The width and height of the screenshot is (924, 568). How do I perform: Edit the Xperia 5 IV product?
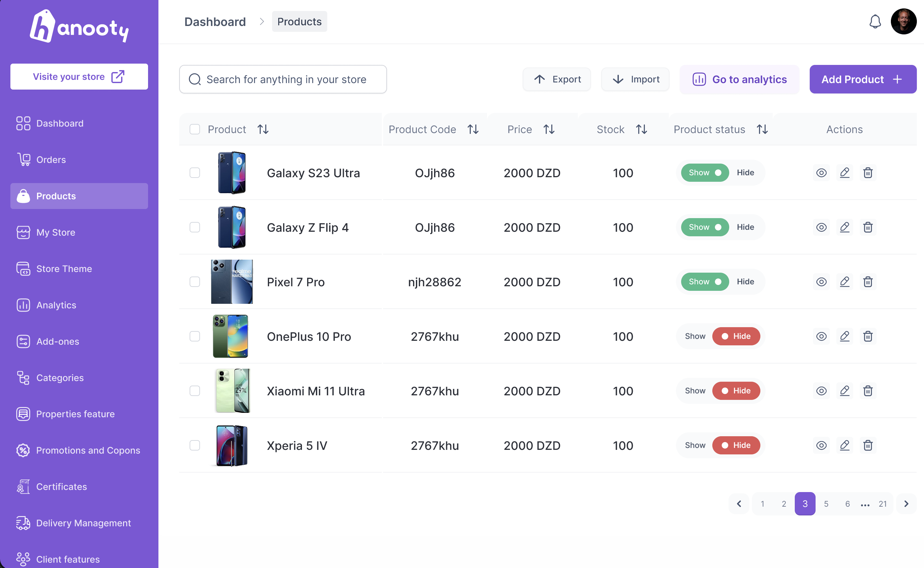point(845,445)
